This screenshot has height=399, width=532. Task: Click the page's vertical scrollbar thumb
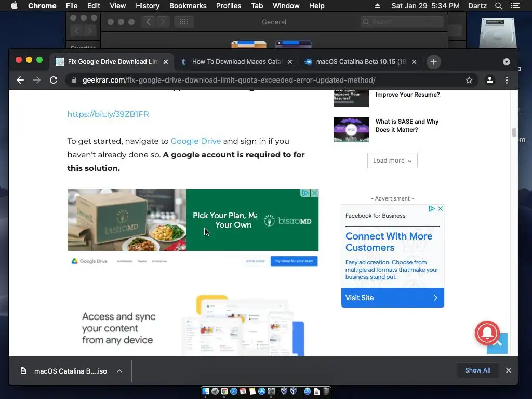coord(514,132)
